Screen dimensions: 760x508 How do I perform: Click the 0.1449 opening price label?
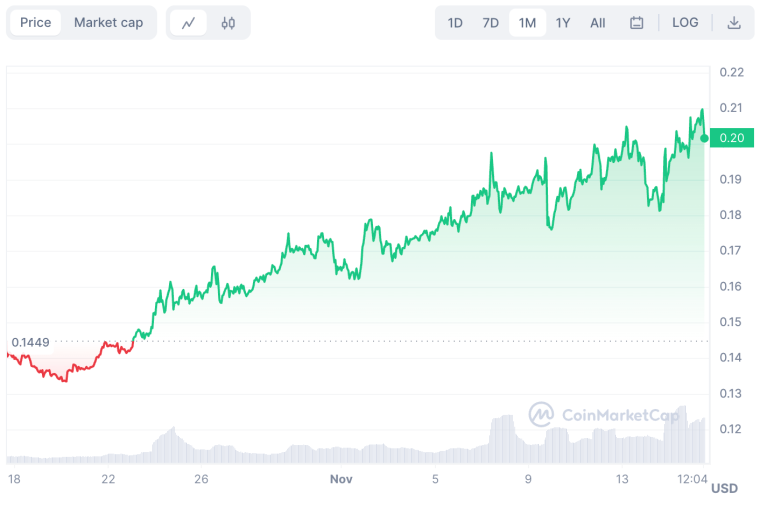coord(30,342)
